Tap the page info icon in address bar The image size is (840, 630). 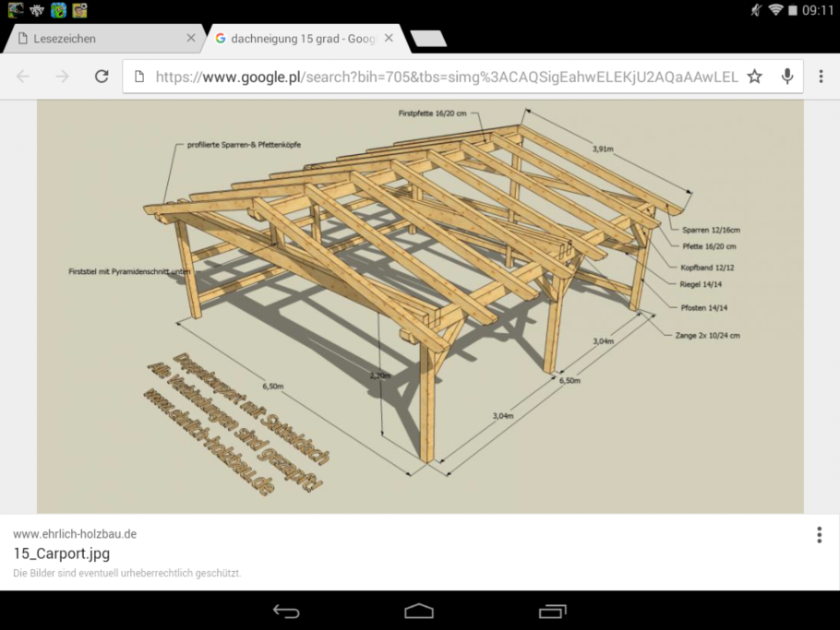click(x=139, y=77)
